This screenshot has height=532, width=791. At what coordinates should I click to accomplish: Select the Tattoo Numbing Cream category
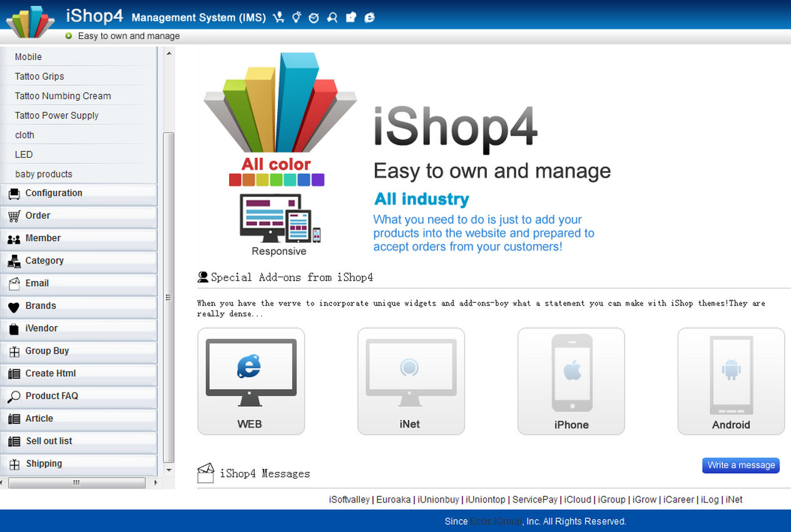pyautogui.click(x=63, y=96)
